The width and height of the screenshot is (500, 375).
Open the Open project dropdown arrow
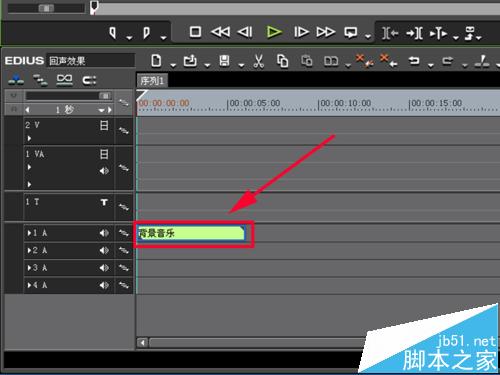tap(207, 65)
